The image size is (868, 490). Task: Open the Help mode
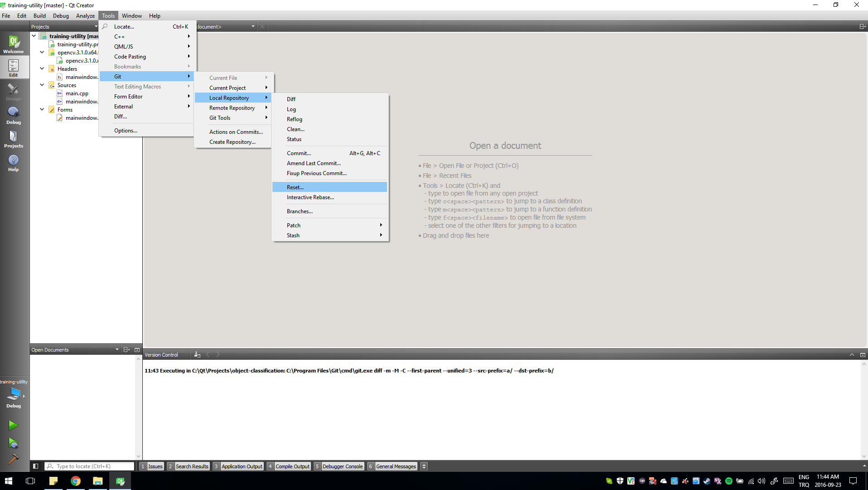(x=14, y=162)
